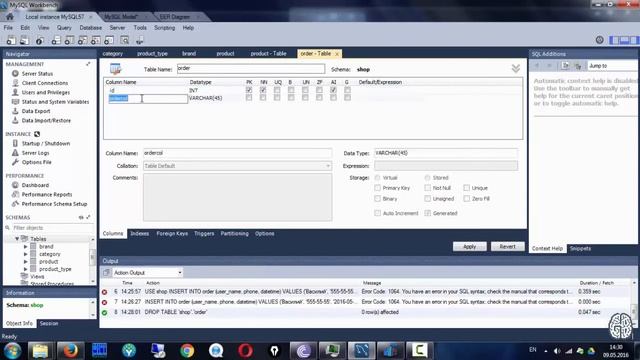Click the create stored procedure toolbar icon
The width and height of the screenshot is (640, 360).
96,40
